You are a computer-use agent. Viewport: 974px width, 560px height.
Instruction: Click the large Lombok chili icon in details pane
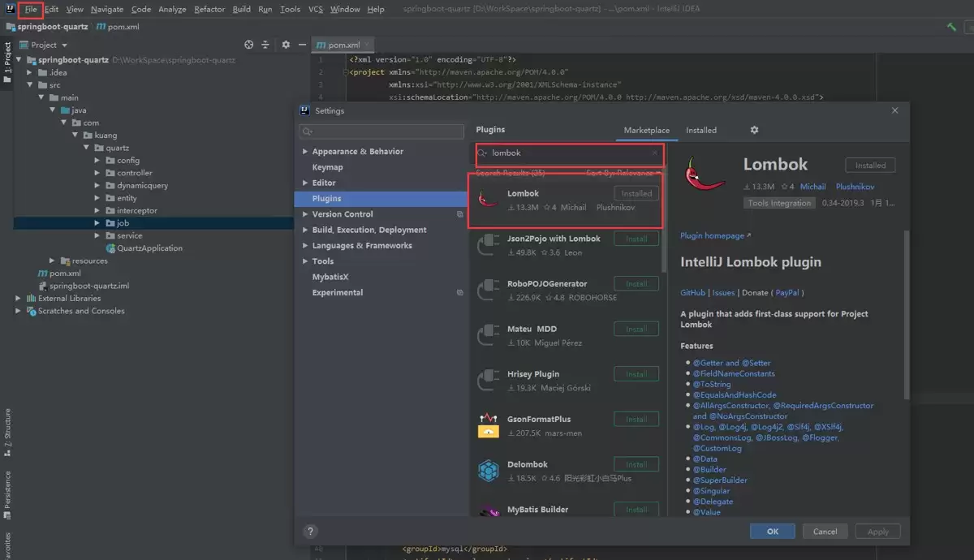coord(705,174)
